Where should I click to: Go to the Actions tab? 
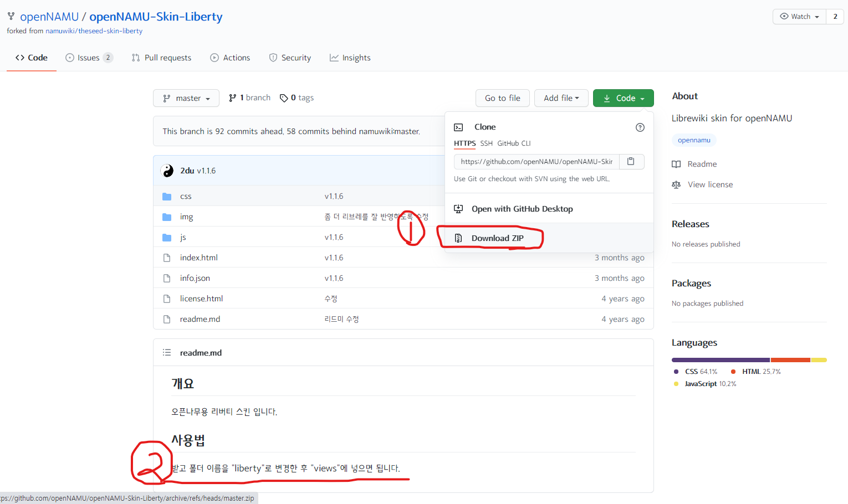pos(230,58)
